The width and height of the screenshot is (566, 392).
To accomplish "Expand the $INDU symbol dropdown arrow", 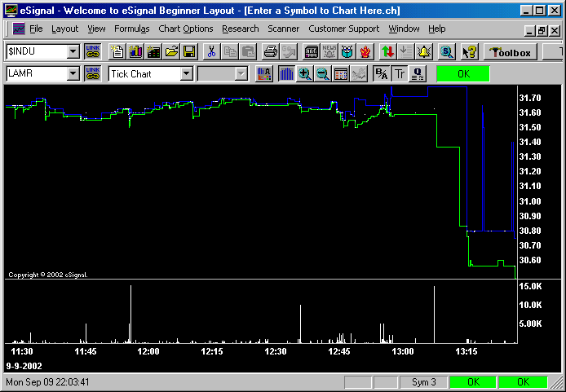I will point(73,51).
